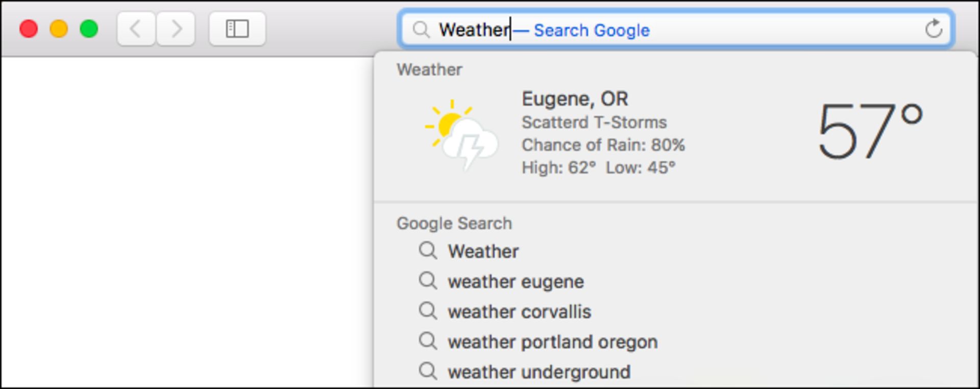This screenshot has width=980, height=389.
Task: Open the Eugene, OR weather result
Action: (575, 99)
